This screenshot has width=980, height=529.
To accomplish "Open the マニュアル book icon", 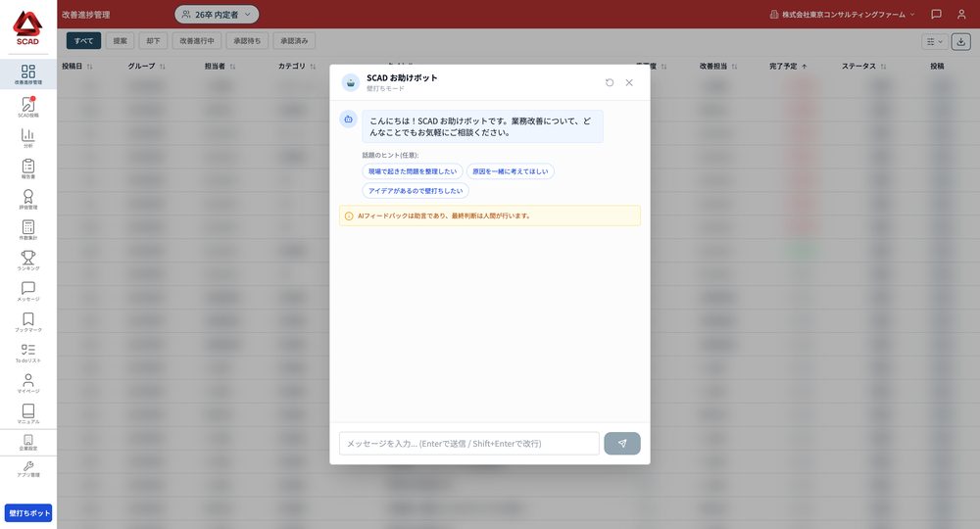I will pyautogui.click(x=28, y=413).
